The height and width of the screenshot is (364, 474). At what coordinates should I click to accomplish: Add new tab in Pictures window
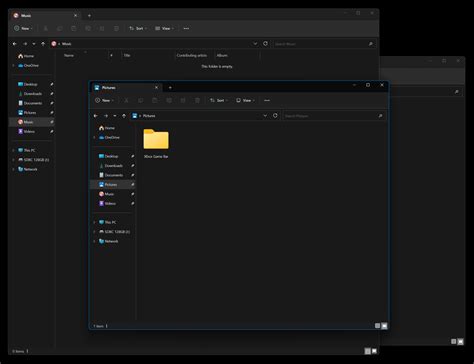click(x=170, y=88)
